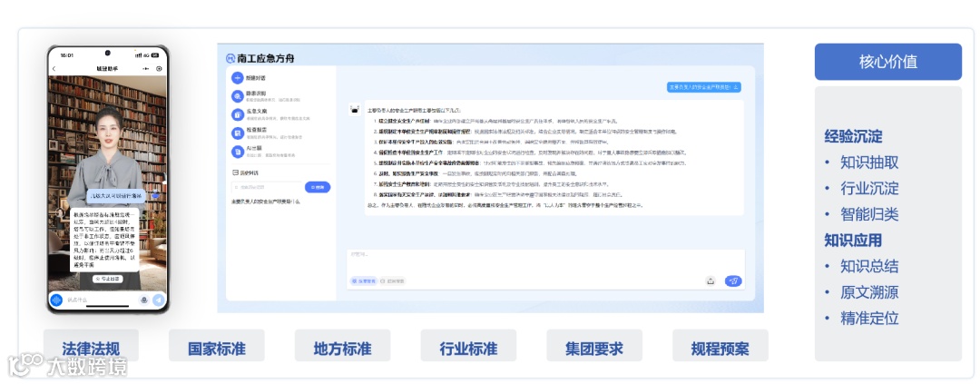The width and height of the screenshot is (980, 384).
Task: Click the 原文溯源 bullet
Action: coord(869,292)
